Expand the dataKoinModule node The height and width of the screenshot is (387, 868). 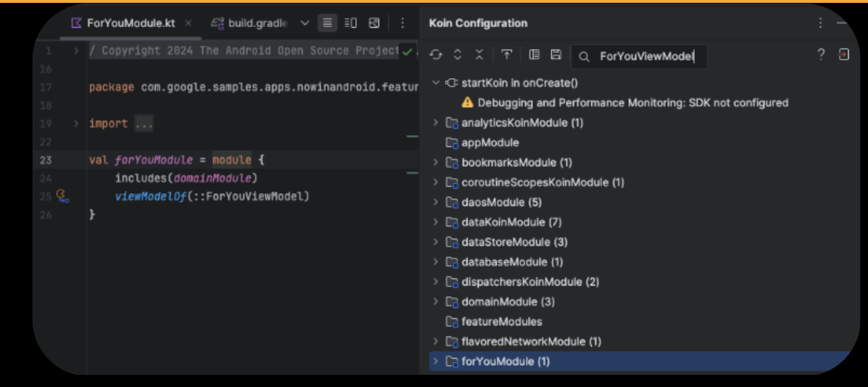[x=436, y=222]
